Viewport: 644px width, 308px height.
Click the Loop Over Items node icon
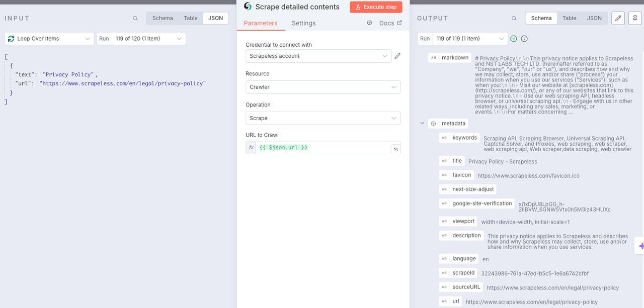pyautogui.click(x=12, y=39)
